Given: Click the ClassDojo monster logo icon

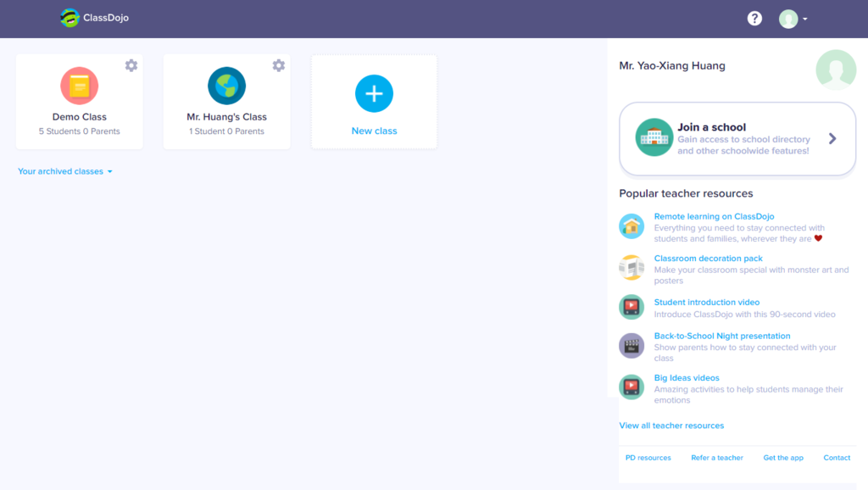Looking at the screenshot, I should coord(70,18).
